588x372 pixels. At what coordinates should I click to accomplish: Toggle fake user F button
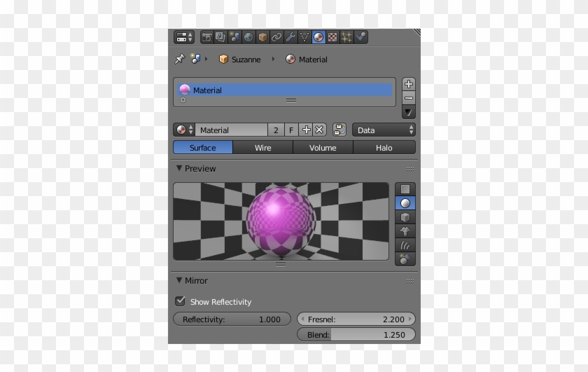pyautogui.click(x=291, y=130)
